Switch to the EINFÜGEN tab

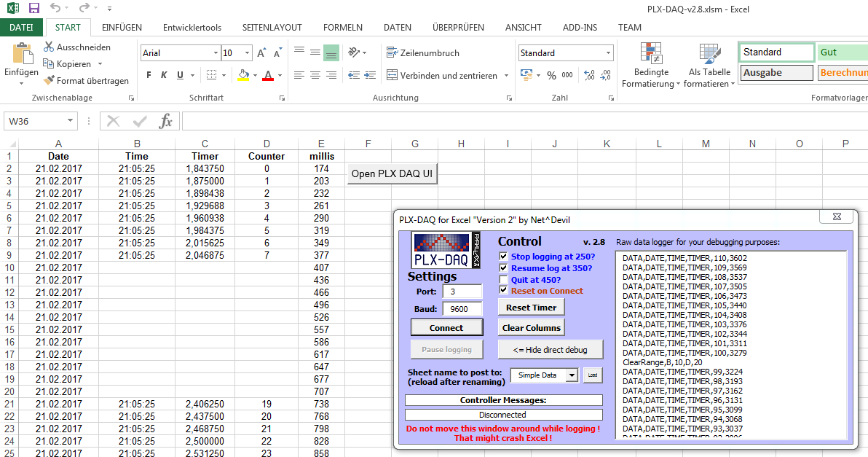coord(121,27)
